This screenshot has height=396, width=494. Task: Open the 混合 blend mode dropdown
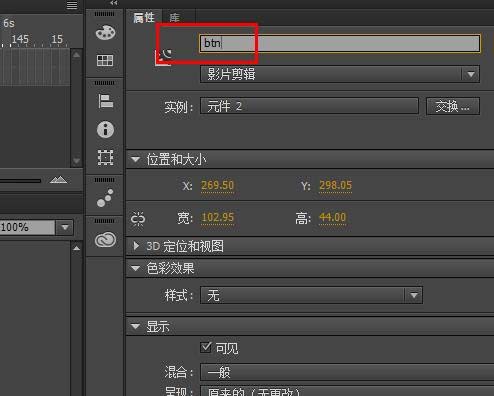click(347, 372)
